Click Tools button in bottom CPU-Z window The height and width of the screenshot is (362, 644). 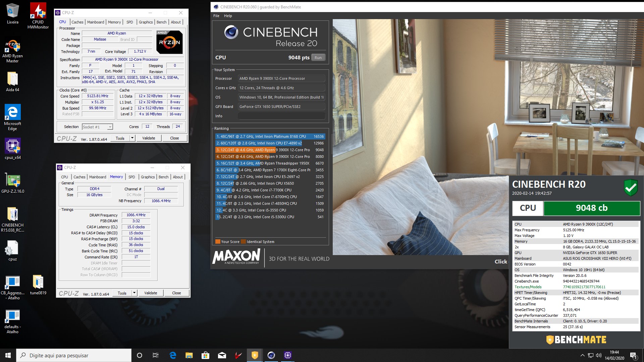(122, 293)
